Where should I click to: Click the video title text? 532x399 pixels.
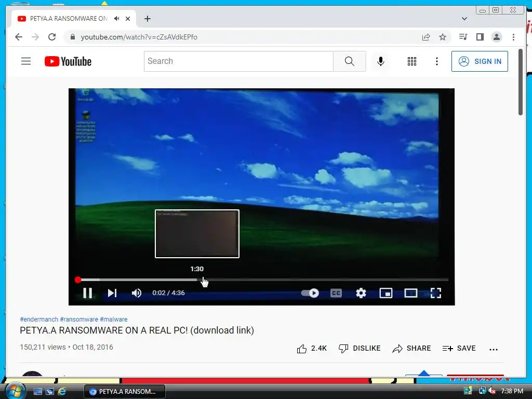137,330
